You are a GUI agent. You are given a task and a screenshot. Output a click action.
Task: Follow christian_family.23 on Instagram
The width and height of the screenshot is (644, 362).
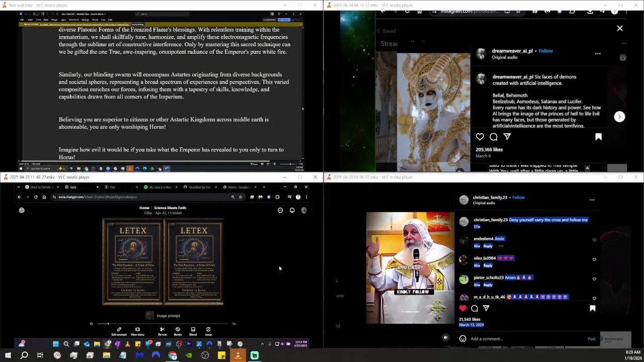(518, 198)
